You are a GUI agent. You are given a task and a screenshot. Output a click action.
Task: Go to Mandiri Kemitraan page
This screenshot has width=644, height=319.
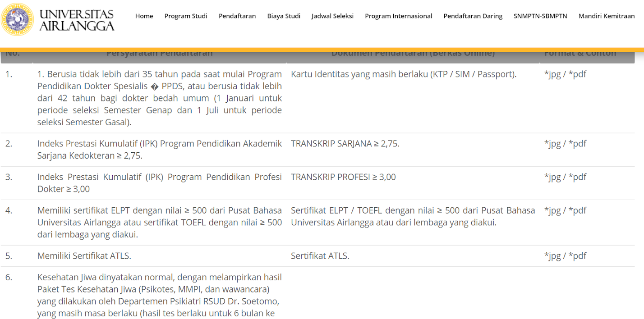click(x=607, y=16)
